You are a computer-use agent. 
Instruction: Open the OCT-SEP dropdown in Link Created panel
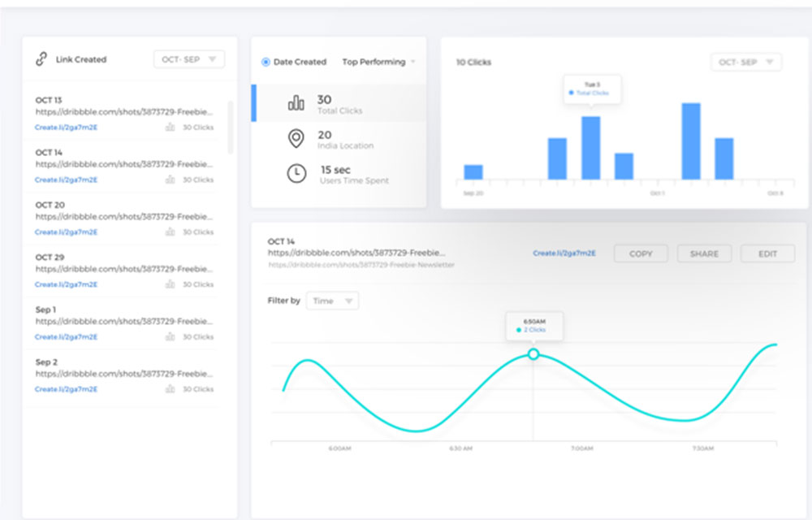tap(189, 59)
